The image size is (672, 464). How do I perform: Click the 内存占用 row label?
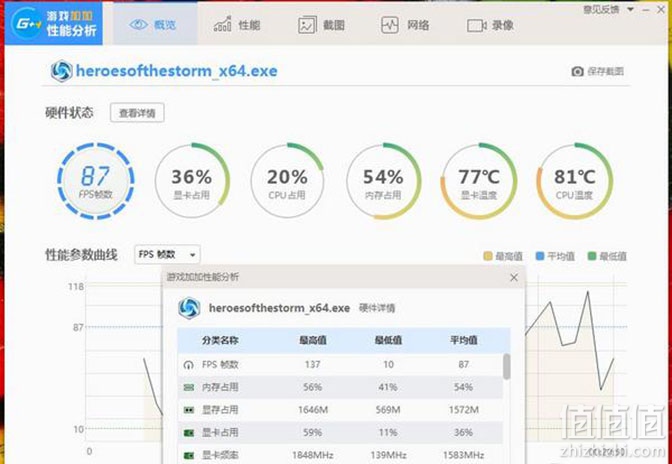click(x=220, y=387)
